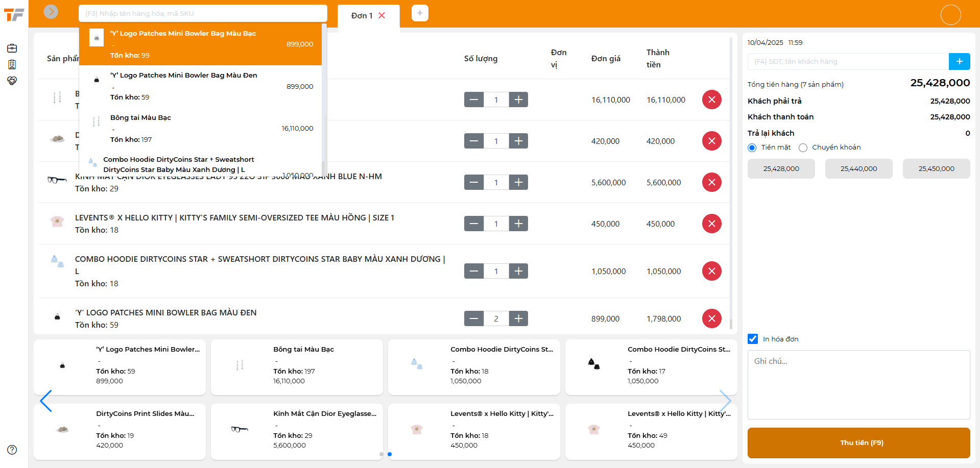The height and width of the screenshot is (468, 980).
Task: Decrease quantity of Bowler Bag Màu Đen
Action: pyautogui.click(x=474, y=318)
